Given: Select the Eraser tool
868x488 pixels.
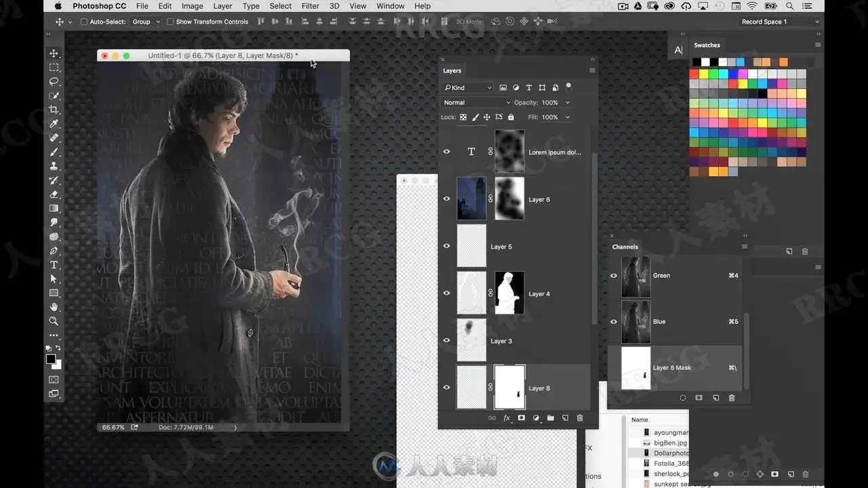Looking at the screenshot, I should click(x=54, y=195).
